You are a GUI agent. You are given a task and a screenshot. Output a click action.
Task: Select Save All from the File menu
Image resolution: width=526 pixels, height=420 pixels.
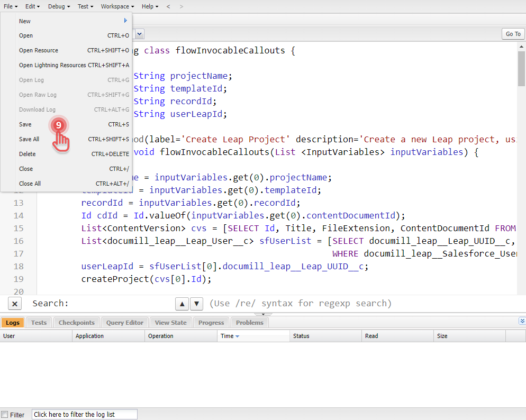click(x=31, y=139)
